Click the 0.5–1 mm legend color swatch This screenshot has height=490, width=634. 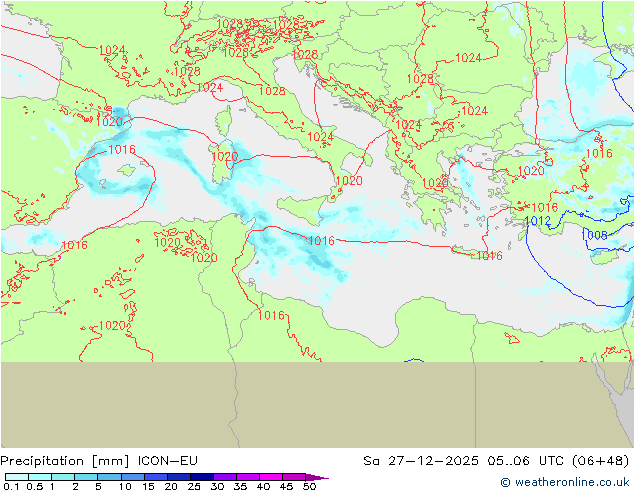tap(40, 477)
